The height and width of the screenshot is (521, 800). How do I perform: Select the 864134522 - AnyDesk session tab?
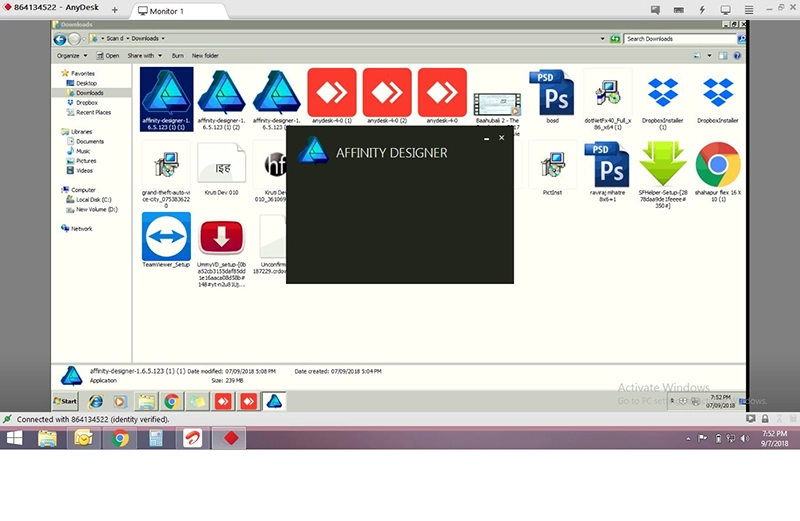[52, 8]
